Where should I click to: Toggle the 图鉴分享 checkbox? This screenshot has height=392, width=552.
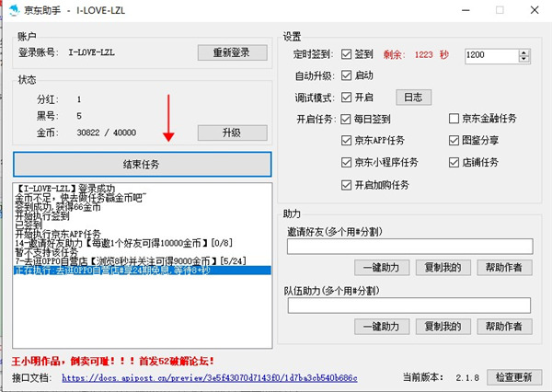click(454, 140)
